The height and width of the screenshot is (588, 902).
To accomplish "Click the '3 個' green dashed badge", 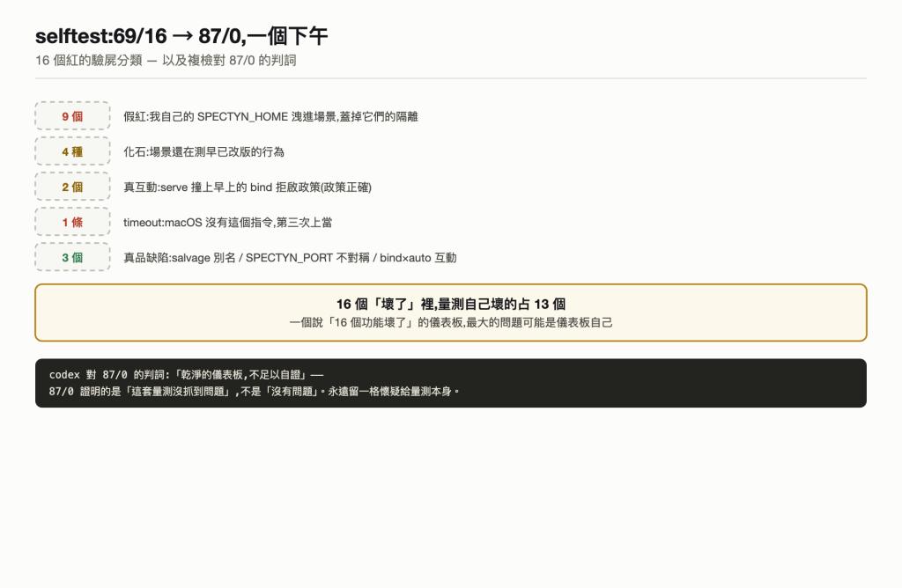I will 72,258.
